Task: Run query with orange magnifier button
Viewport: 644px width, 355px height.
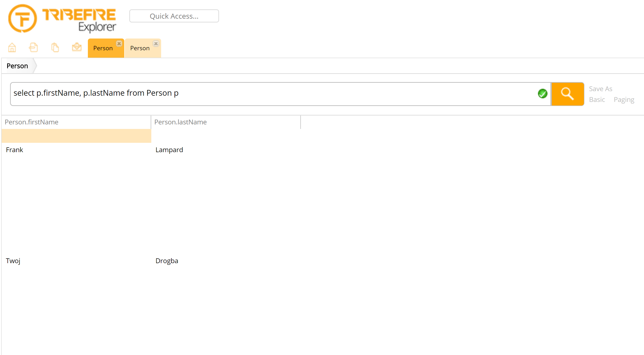Action: pyautogui.click(x=567, y=94)
